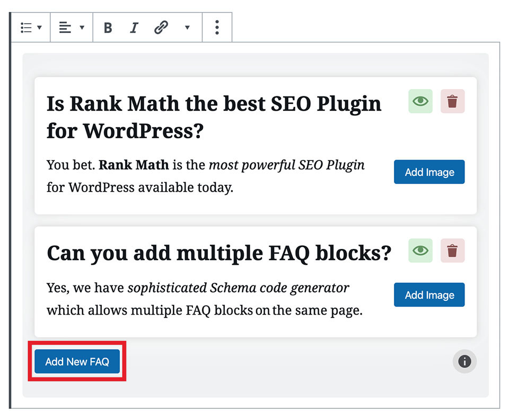Click the Add New FAQ button
The image size is (509, 420).
click(x=77, y=361)
